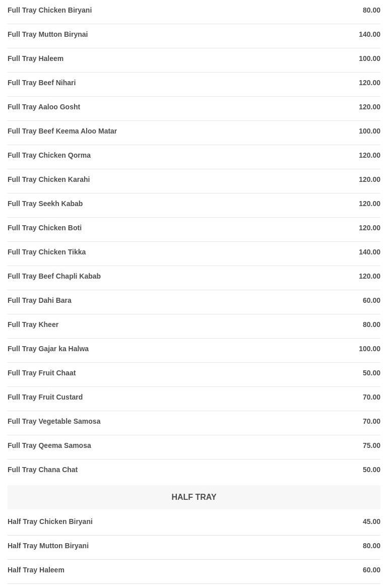Viewport: 388px width, 588px height.
Task: Click the Full Tray Chicken Biryani item
Action: [x=49, y=10]
